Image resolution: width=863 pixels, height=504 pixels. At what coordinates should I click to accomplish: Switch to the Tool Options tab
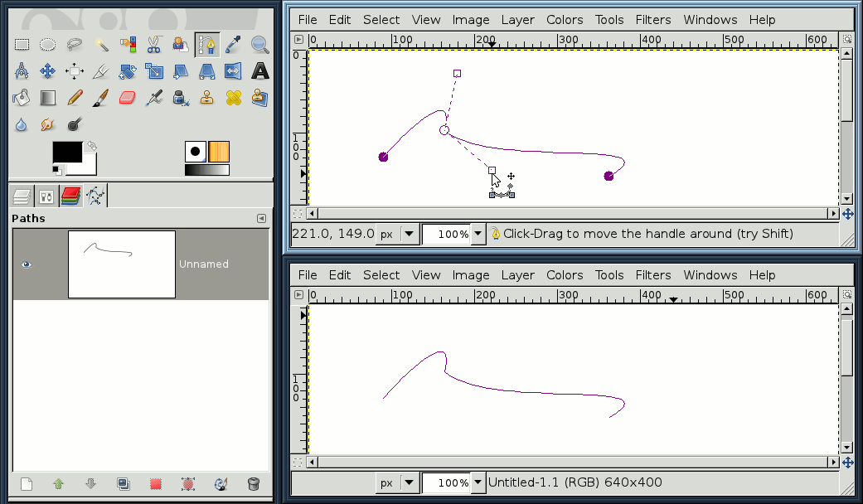(46, 196)
